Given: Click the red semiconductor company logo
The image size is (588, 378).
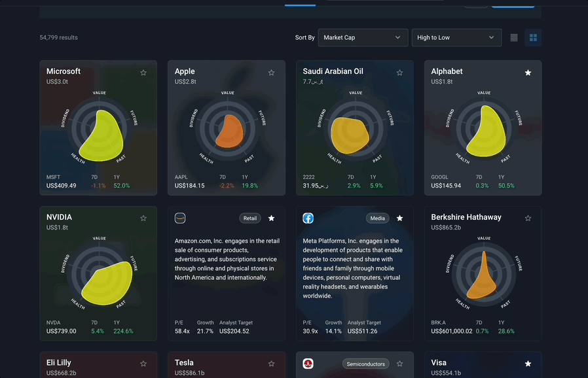Looking at the screenshot, I should coord(308,364).
